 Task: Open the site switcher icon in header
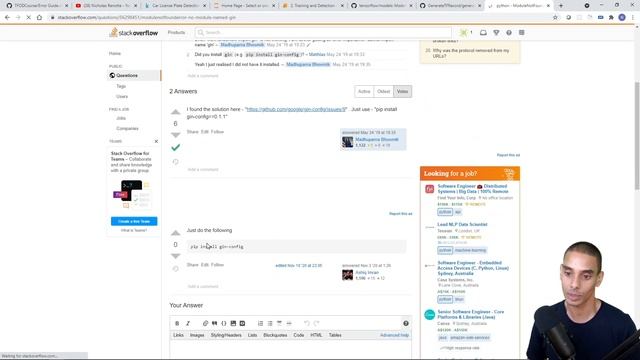[x=521, y=33]
